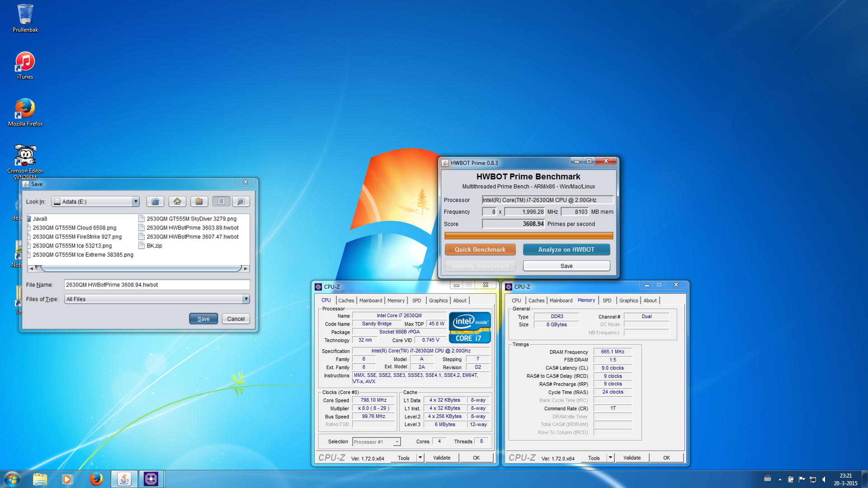868x488 pixels.
Task: Select 2630QM GT555M Ice Extreme 38385.png file
Action: pyautogui.click(x=80, y=255)
